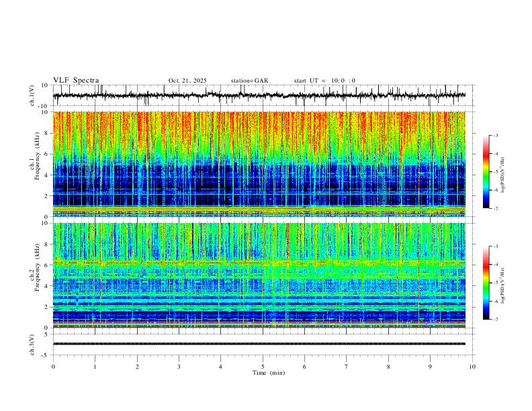Click the time axis tick "9"
Viewport: 532px width, 411px height.
tap(430, 367)
